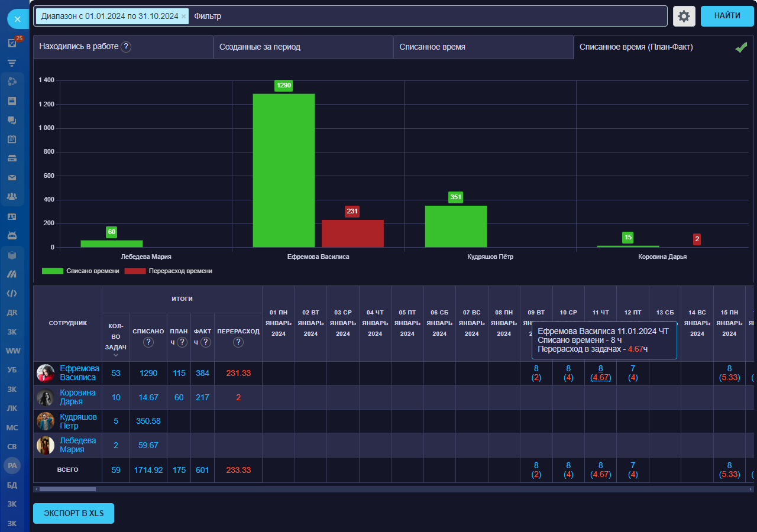This screenshot has height=532, width=757.
Task: Export the report via ЭКСПОРТ В XLS
Action: [x=73, y=513]
